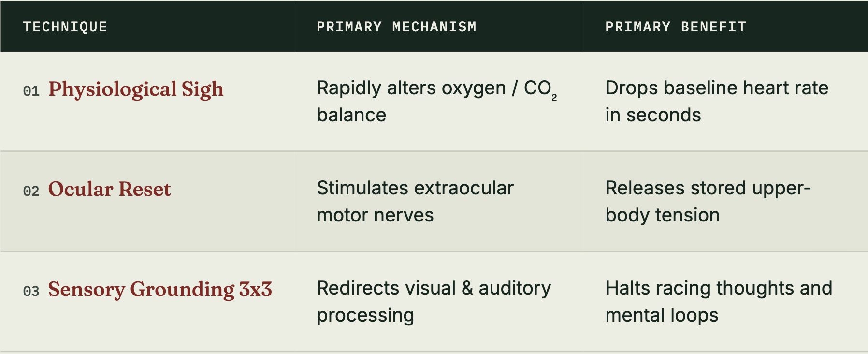This screenshot has width=868, height=354.
Task: Click the TECHNIQUE column header
Action: (65, 27)
